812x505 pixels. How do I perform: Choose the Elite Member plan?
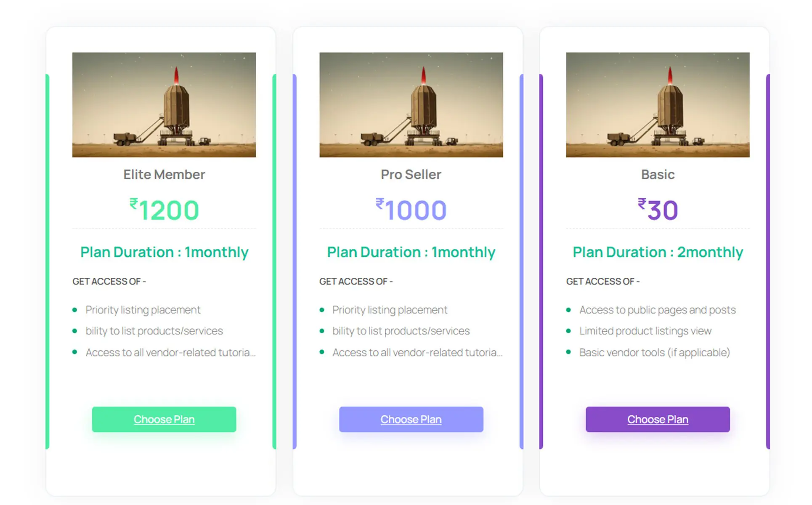click(x=164, y=419)
